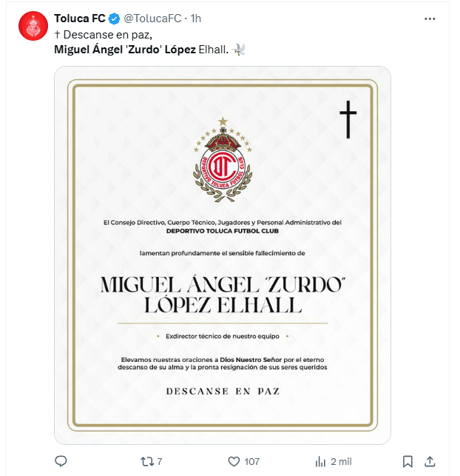Click the bold 'Miguel Ángel Zurdo López' tweet text

pyautogui.click(x=125, y=50)
